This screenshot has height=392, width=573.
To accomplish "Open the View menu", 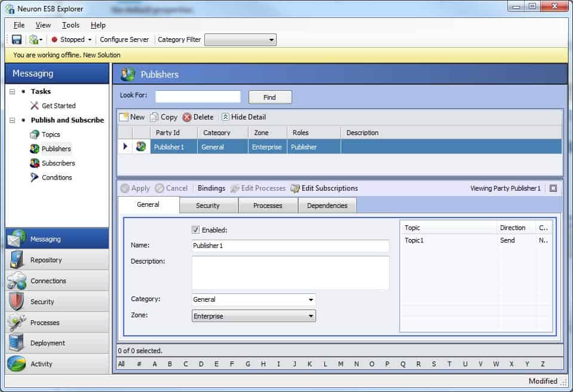I will point(43,25).
